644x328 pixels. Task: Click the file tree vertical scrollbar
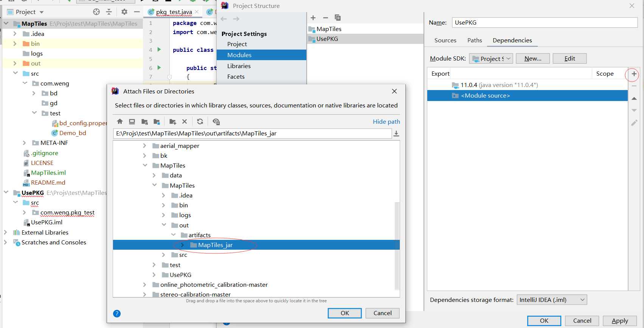(x=397, y=246)
